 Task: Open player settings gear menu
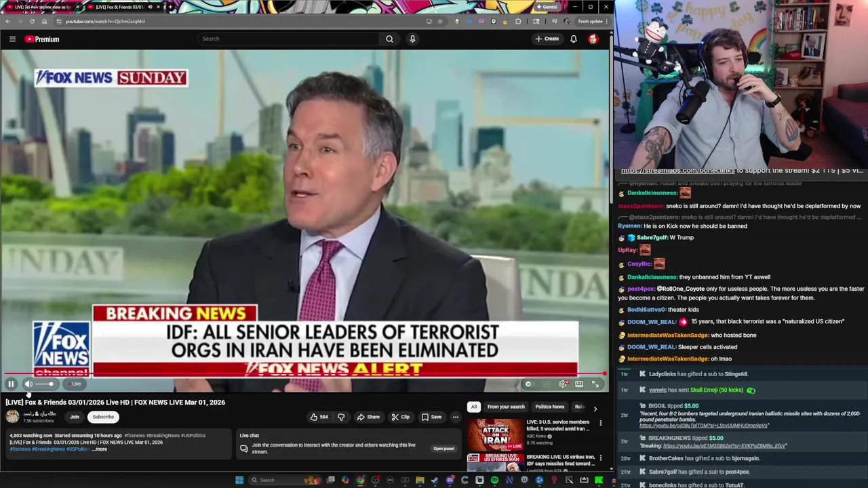pos(563,384)
